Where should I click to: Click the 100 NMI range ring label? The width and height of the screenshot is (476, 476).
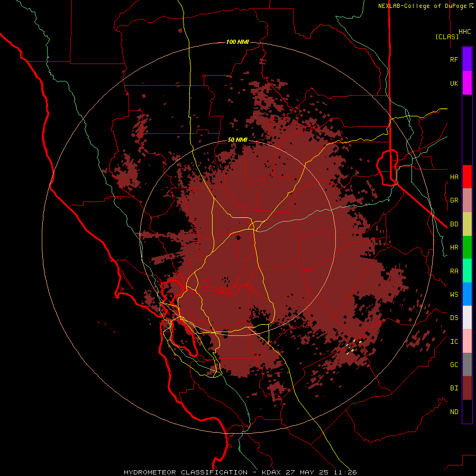[x=237, y=42]
